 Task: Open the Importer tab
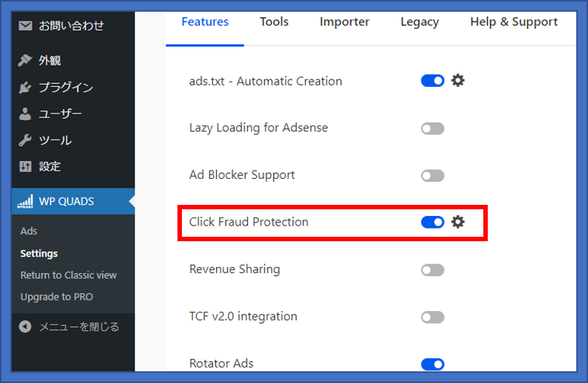(344, 22)
